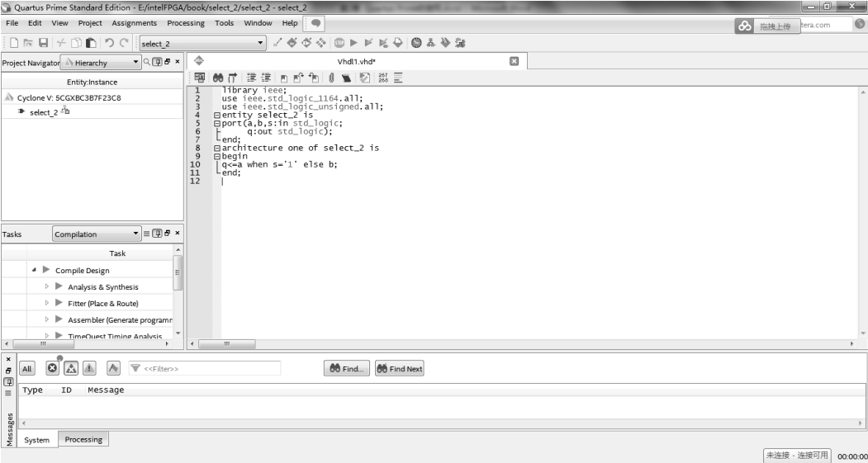Expand Fitter (Place & Route) task

point(47,303)
